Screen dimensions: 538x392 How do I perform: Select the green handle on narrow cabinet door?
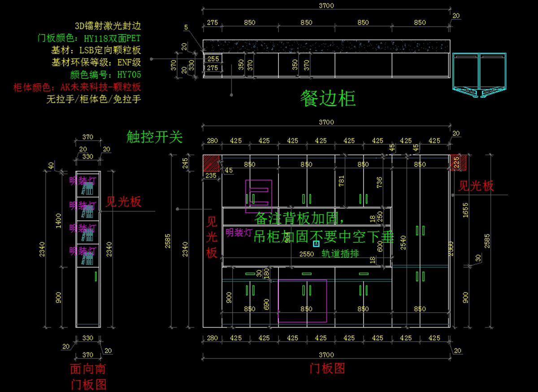click(96, 276)
